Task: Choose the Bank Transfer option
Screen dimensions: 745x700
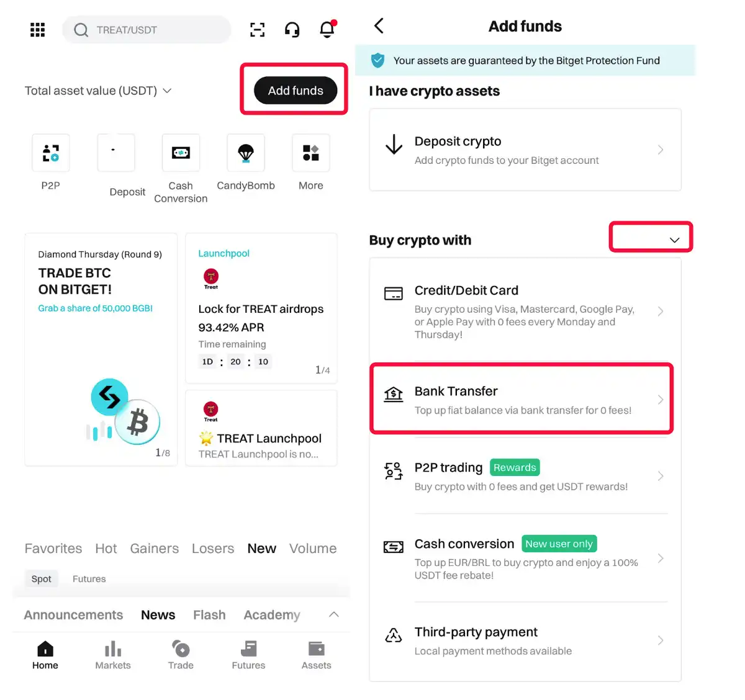Action: 521,399
